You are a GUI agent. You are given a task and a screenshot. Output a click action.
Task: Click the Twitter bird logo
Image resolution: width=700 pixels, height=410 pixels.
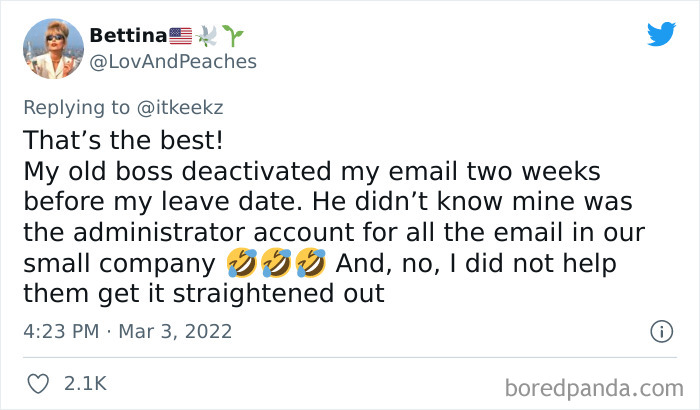point(661,35)
